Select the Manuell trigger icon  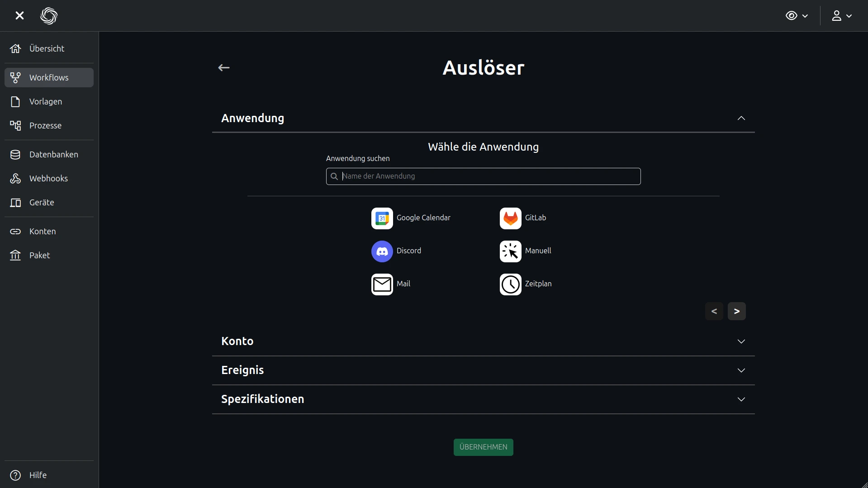(510, 251)
